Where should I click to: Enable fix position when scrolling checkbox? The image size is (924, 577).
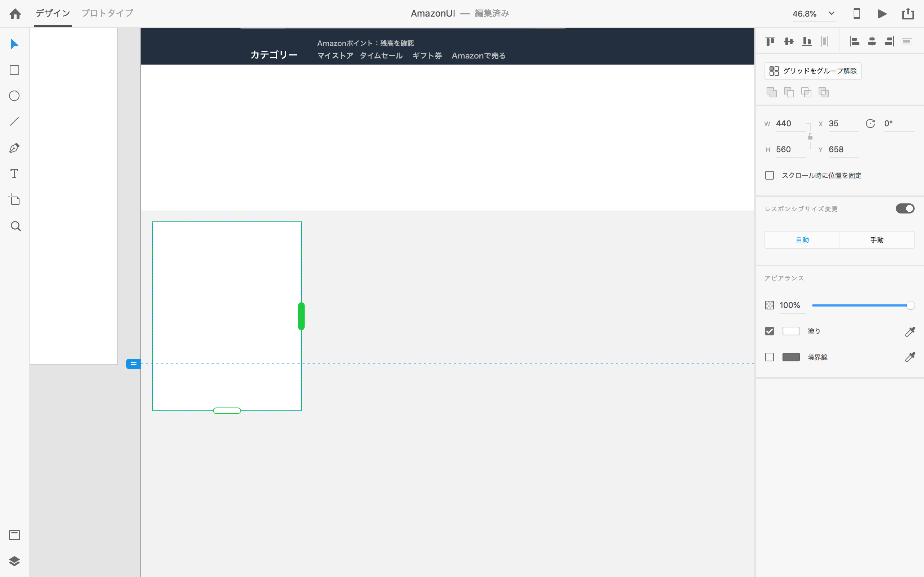pyautogui.click(x=770, y=176)
